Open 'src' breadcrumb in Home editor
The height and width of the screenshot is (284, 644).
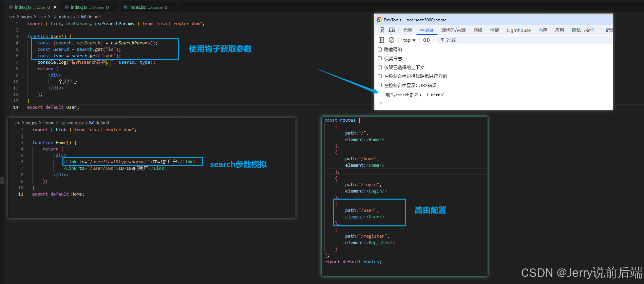tap(17, 123)
